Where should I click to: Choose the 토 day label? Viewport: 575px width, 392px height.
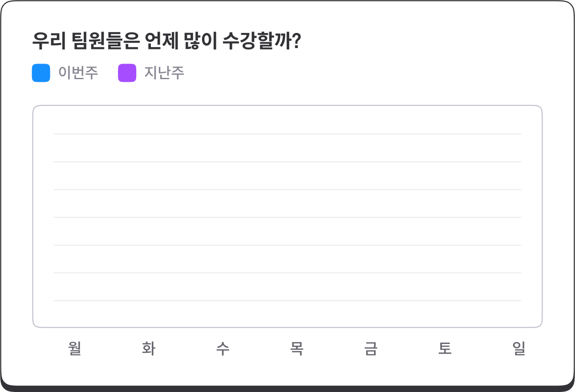point(445,348)
